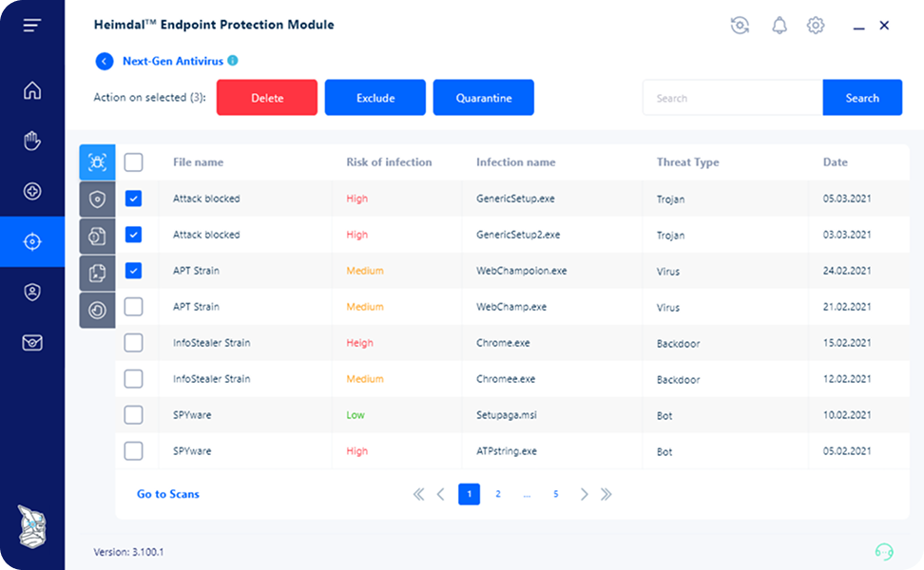
Task: Click the red Delete button
Action: click(267, 98)
